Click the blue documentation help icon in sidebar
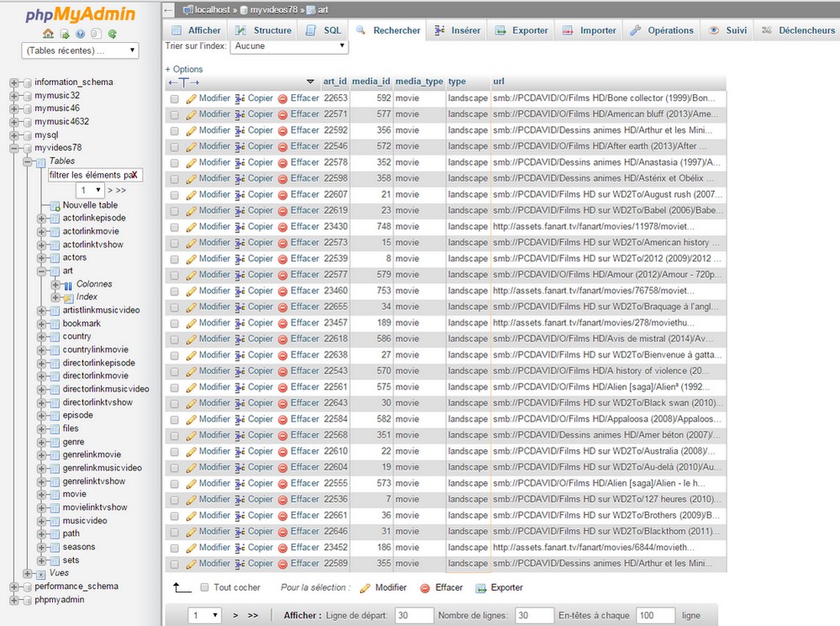This screenshot has width=840, height=626. pos(80,34)
